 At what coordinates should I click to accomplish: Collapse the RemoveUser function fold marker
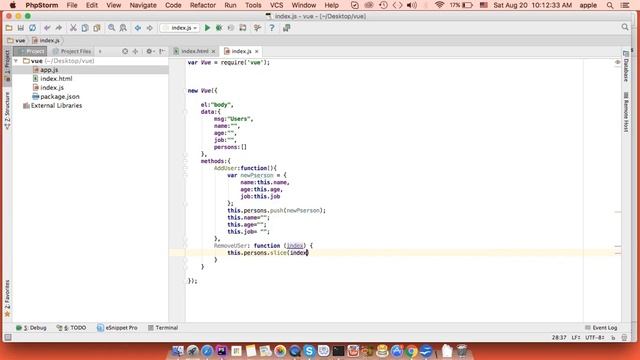pos(185,246)
